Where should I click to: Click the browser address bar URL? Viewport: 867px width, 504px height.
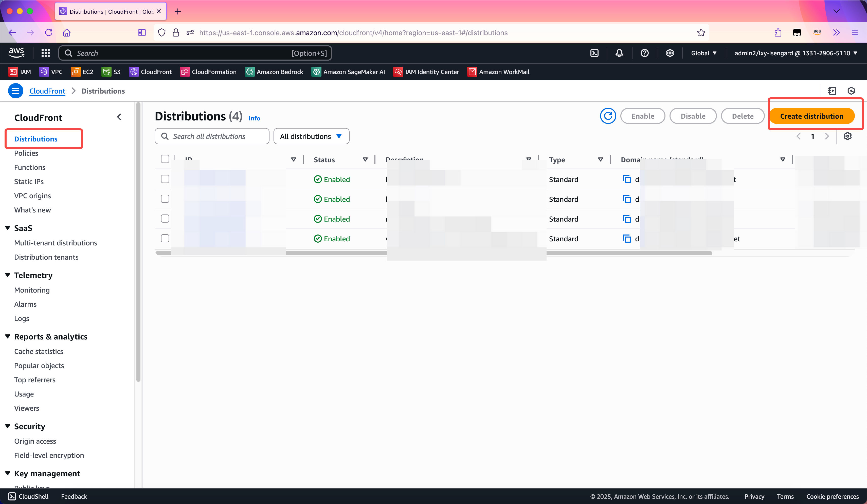pos(353,33)
